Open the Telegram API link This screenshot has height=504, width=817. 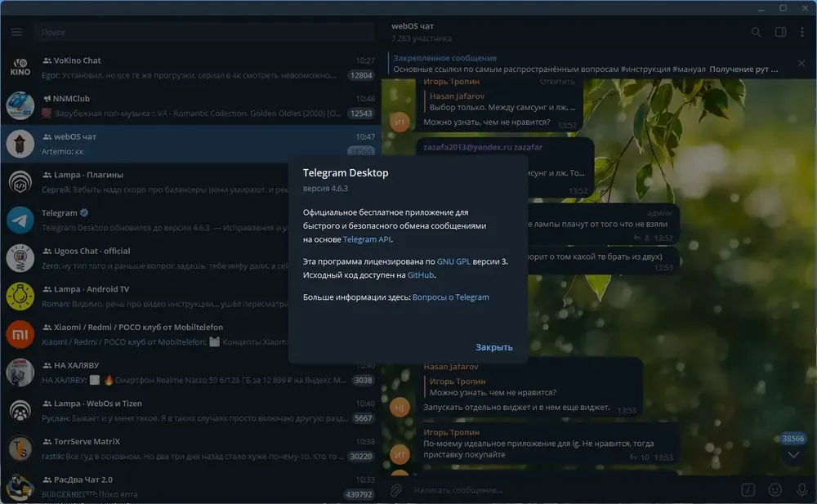(x=367, y=239)
